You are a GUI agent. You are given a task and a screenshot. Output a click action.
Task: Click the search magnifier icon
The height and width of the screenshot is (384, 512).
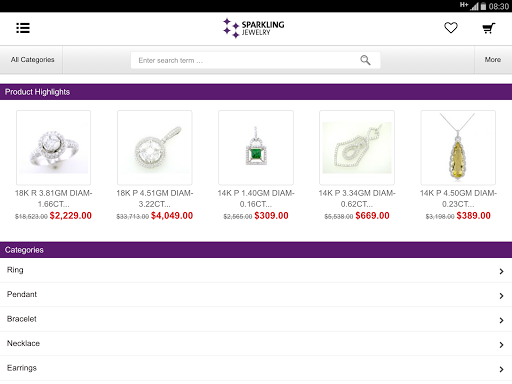365,60
